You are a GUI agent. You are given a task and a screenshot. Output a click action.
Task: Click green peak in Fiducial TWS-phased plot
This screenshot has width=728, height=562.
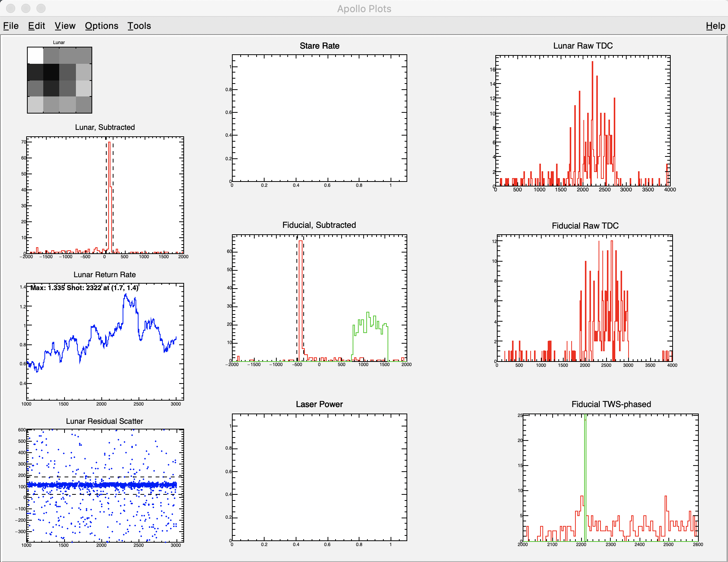point(585,478)
